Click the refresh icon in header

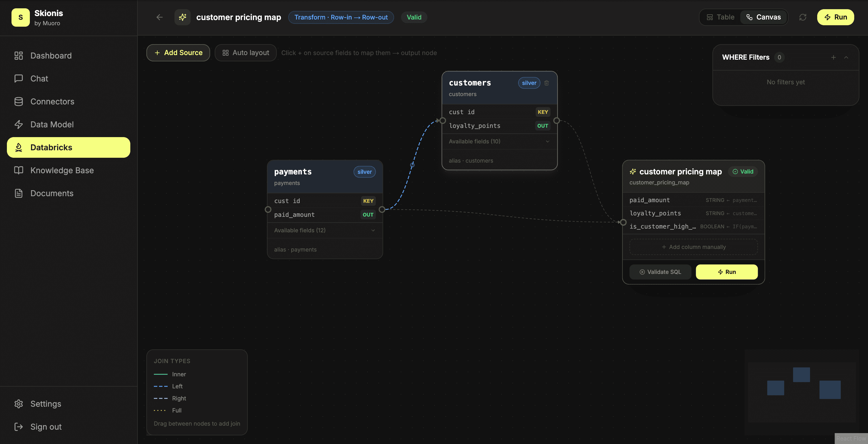click(803, 17)
